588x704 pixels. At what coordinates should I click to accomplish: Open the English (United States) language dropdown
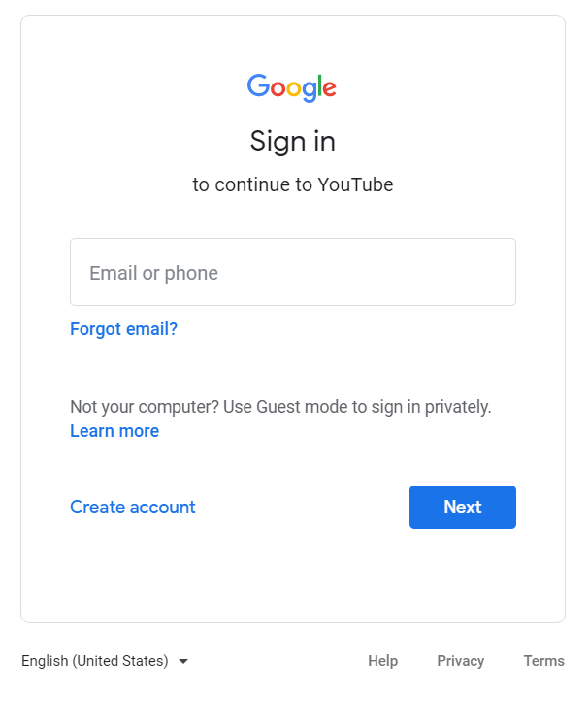105,661
